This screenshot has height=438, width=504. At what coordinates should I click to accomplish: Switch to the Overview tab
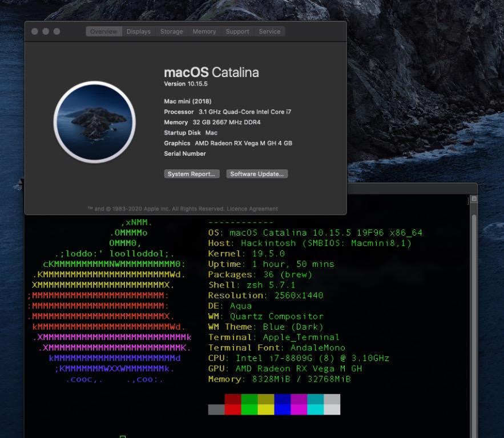(103, 31)
